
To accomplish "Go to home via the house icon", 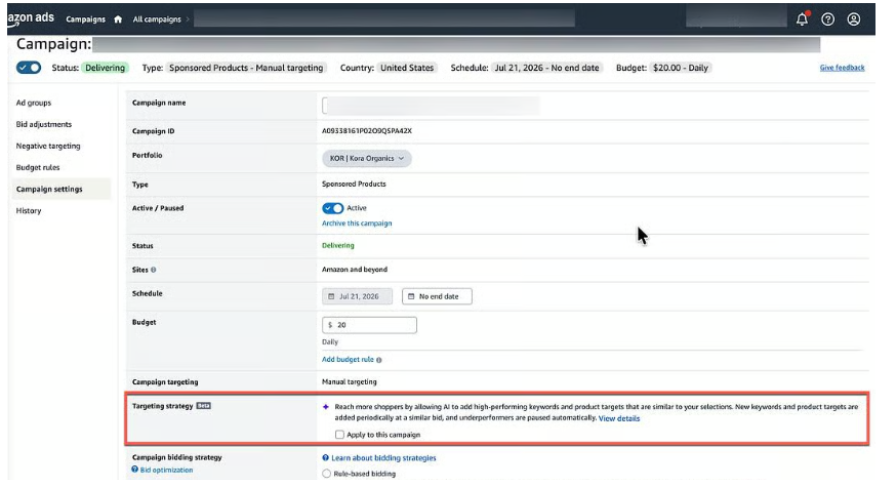I will pyautogui.click(x=118, y=19).
